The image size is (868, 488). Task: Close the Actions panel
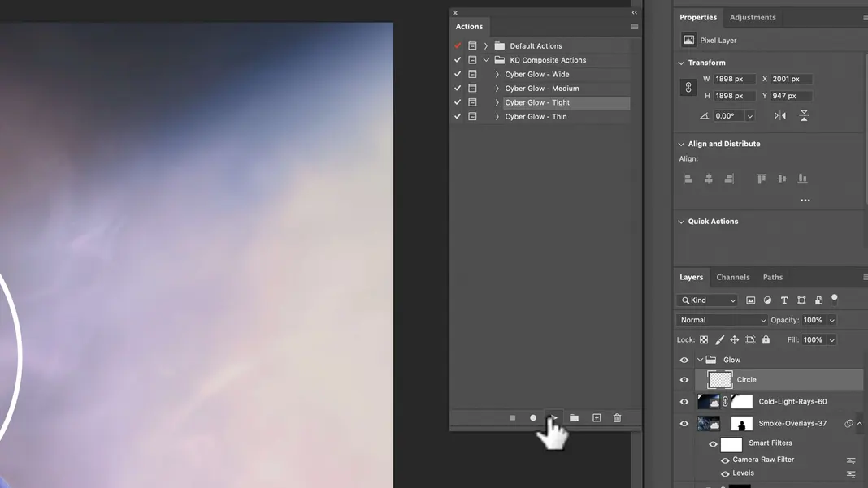tap(455, 13)
